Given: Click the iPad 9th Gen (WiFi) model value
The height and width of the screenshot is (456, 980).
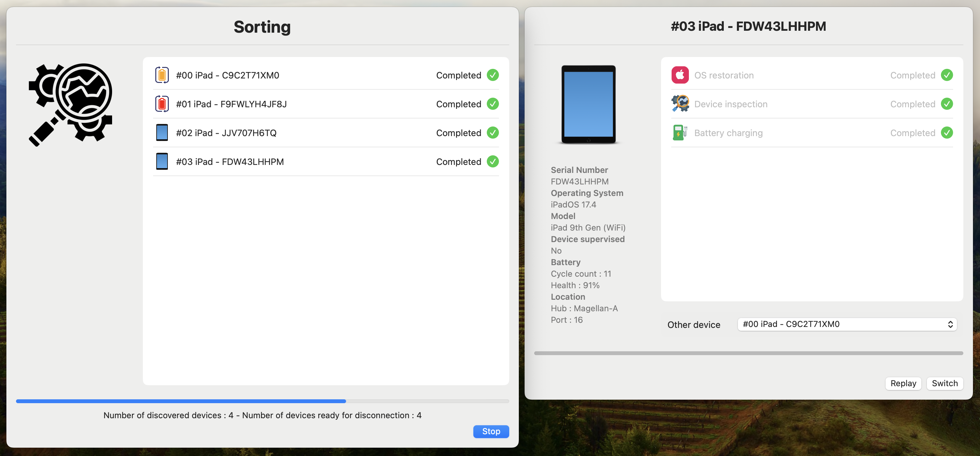Looking at the screenshot, I should (x=588, y=228).
